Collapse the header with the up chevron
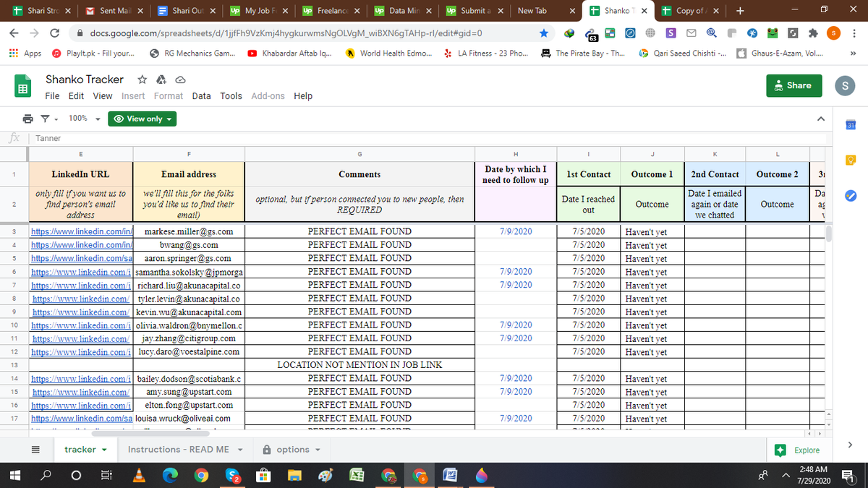The image size is (868, 488). pyautogui.click(x=820, y=119)
